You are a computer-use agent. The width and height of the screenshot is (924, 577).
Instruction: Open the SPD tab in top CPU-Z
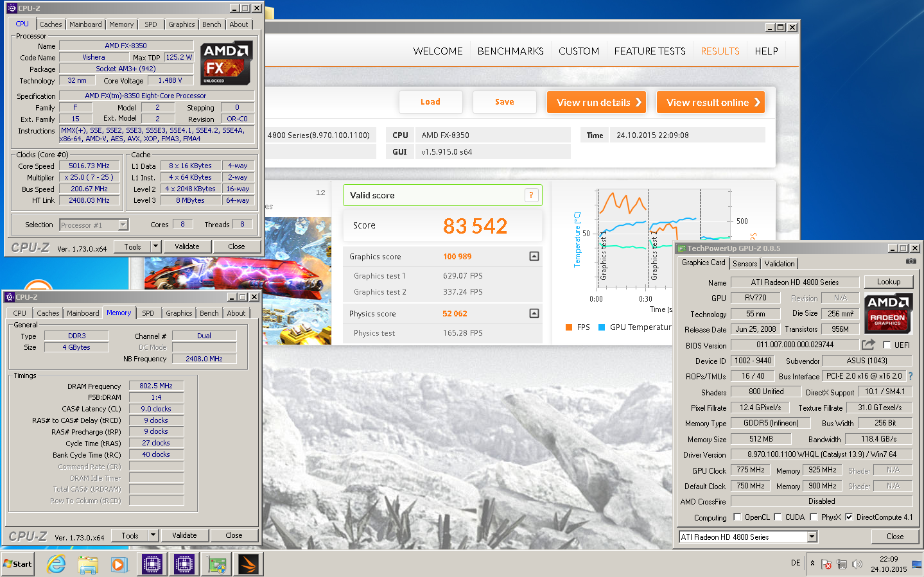point(151,24)
